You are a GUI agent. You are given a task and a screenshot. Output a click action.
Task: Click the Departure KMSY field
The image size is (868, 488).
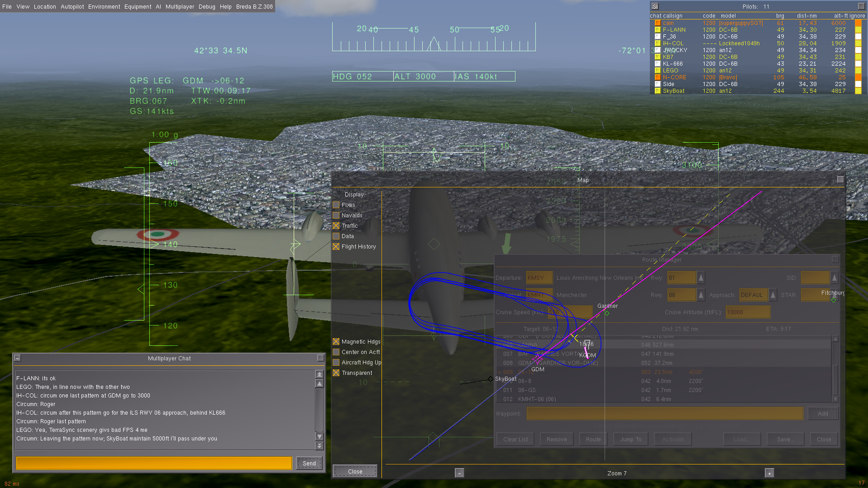pos(539,277)
